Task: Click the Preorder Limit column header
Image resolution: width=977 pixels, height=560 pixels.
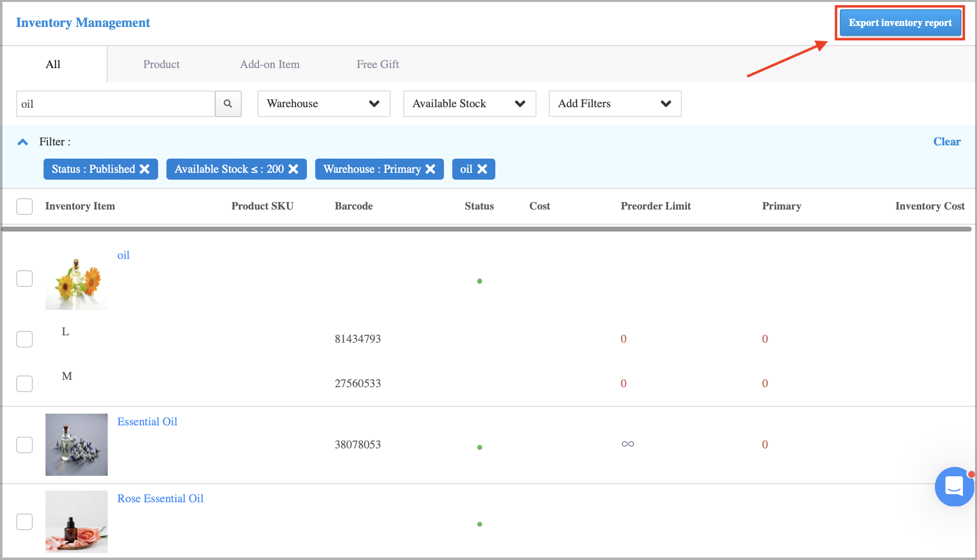Action: pos(655,206)
